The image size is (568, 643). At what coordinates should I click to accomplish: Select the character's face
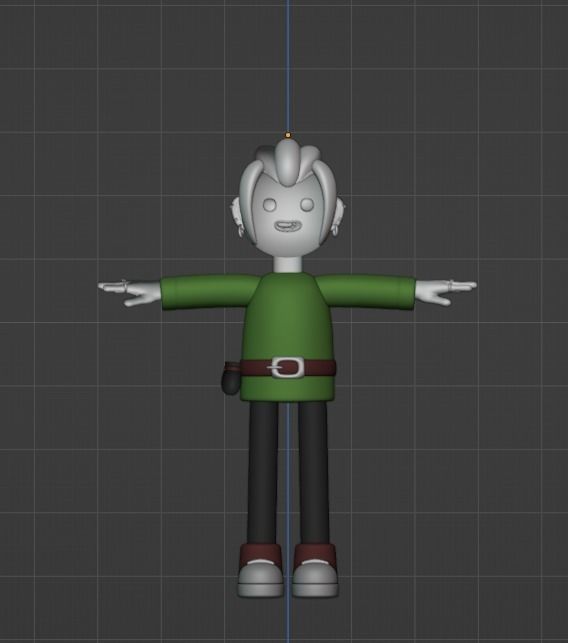(288, 213)
